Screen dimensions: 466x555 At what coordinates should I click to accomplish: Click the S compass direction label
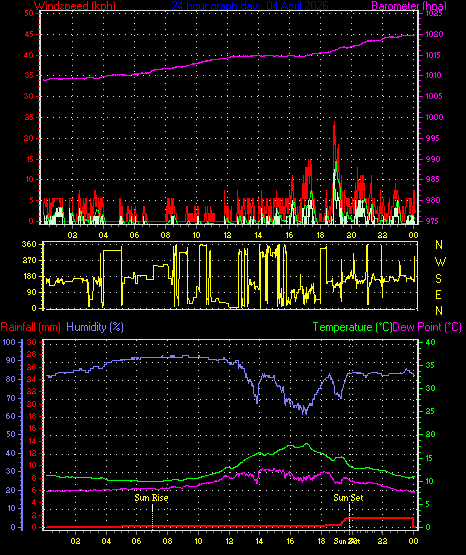(438, 279)
